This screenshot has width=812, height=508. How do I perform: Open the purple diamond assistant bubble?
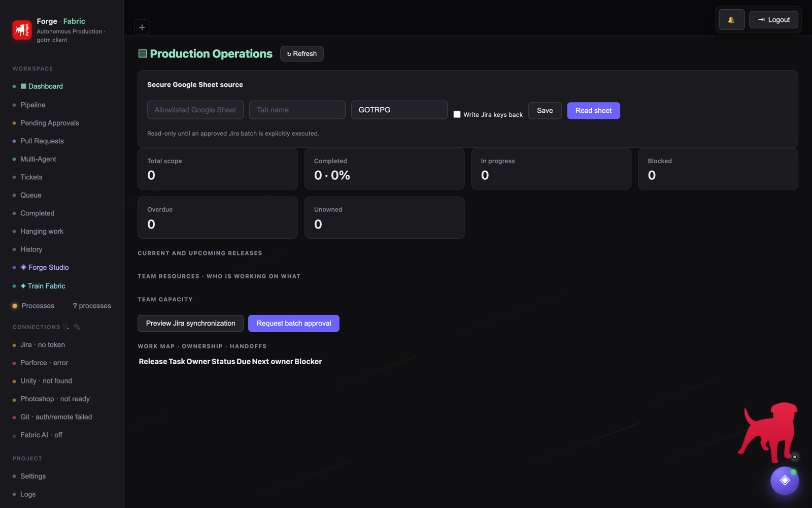[785, 480]
